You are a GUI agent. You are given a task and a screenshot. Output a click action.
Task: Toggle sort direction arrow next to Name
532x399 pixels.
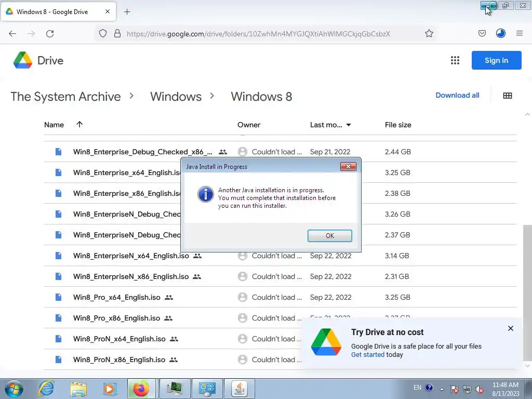(x=79, y=124)
